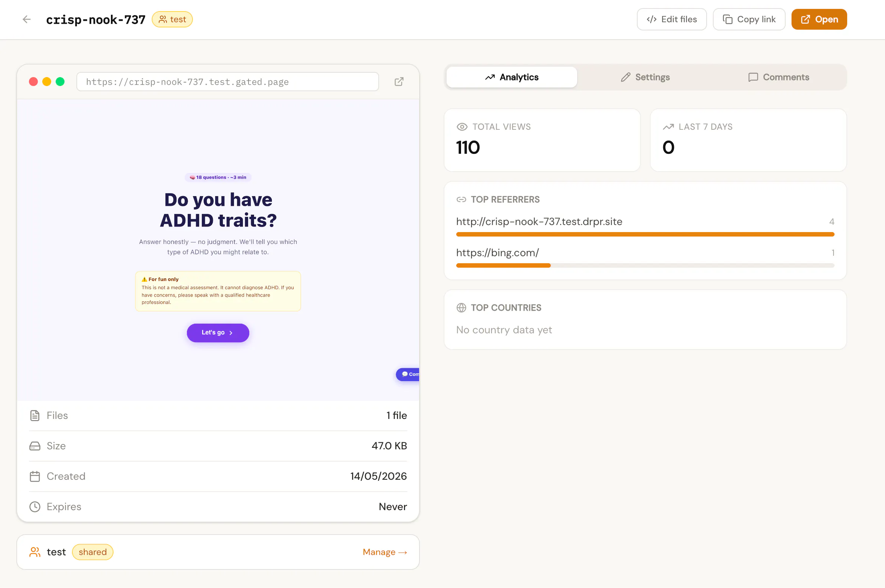Viewport: 885px width, 588px height.
Task: Click the orange Open button
Action: tap(819, 20)
